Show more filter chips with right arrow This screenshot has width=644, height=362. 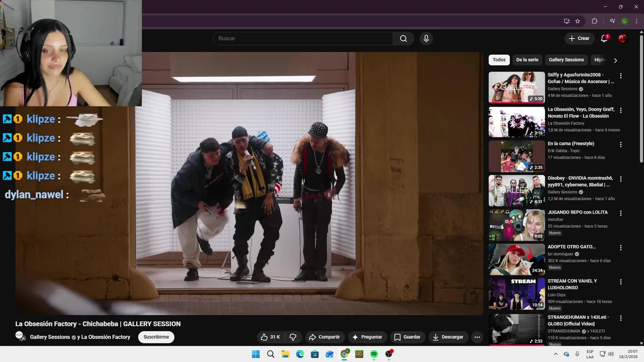pos(615,60)
